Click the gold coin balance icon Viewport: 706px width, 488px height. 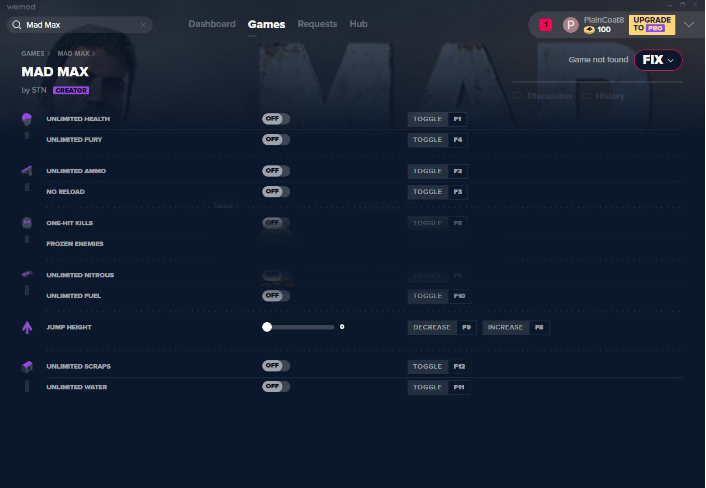(x=589, y=30)
